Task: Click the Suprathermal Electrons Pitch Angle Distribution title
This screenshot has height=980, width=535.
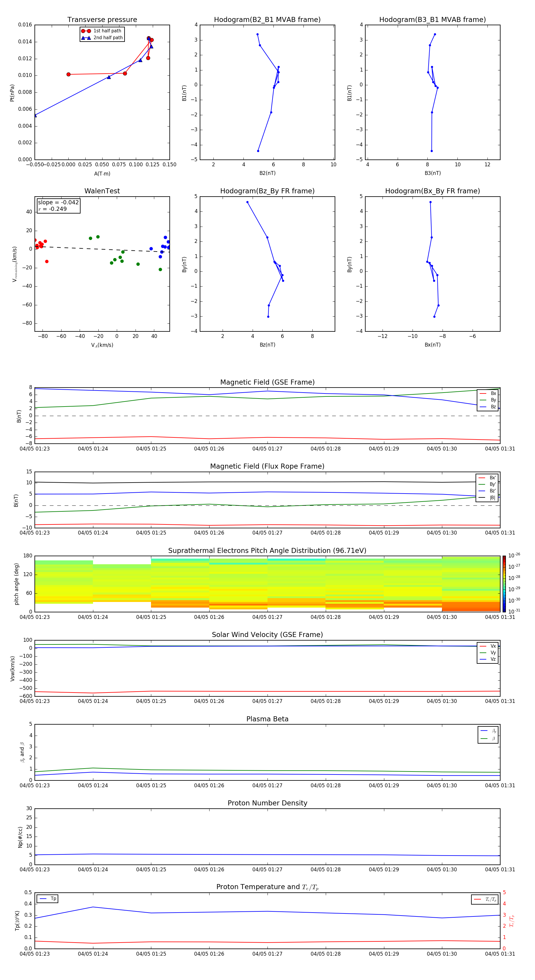Action: click(267, 551)
